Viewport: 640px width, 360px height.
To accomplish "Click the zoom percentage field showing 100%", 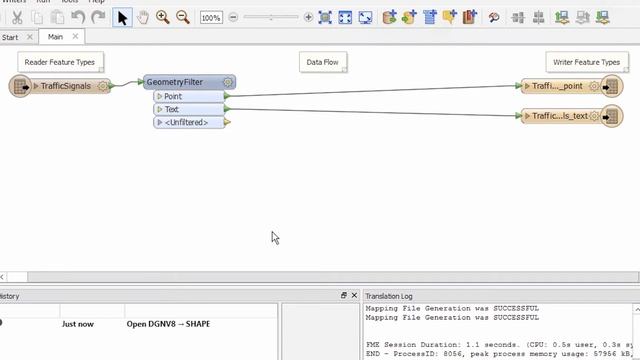I will click(211, 18).
